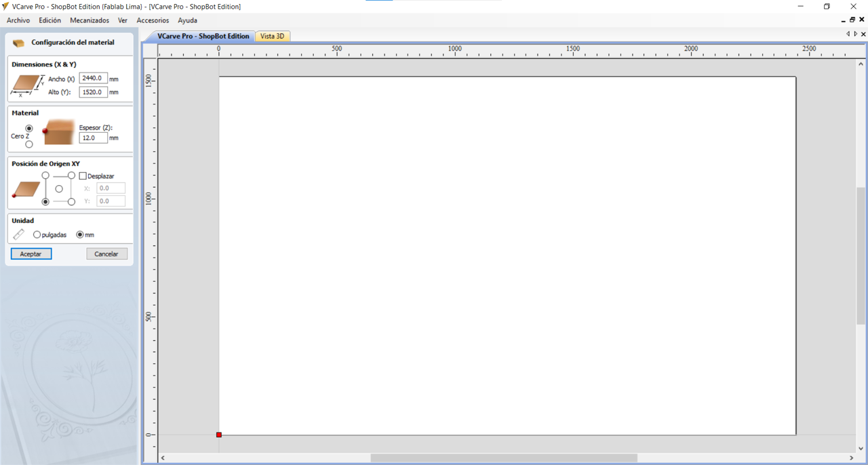Screen dimensions: 868x465
Task: Open the Accesorios menu
Action: point(153,20)
